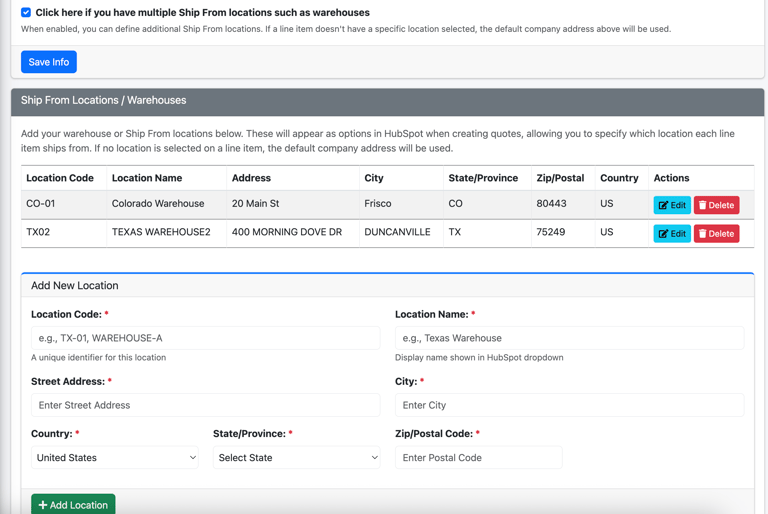Click the Add Location button
The width and height of the screenshot is (768, 514).
coord(73,504)
